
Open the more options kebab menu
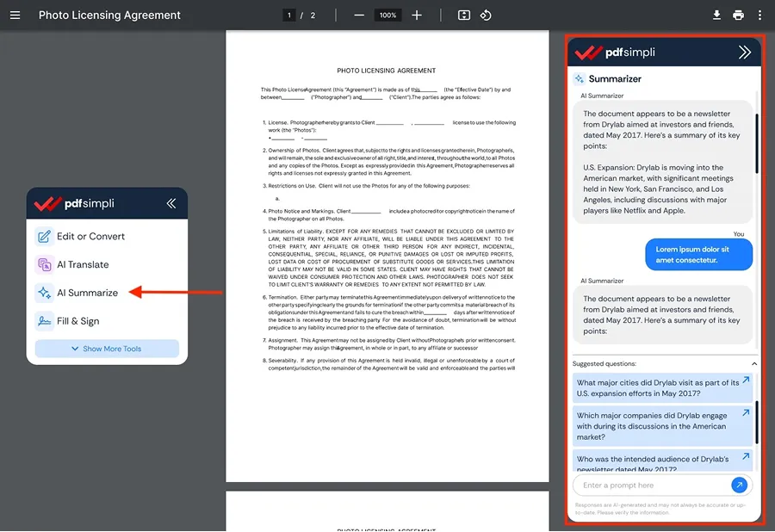click(759, 15)
